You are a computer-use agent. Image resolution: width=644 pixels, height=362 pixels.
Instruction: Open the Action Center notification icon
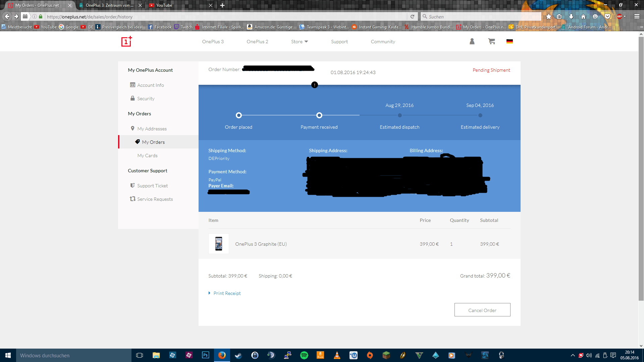pos(613,355)
